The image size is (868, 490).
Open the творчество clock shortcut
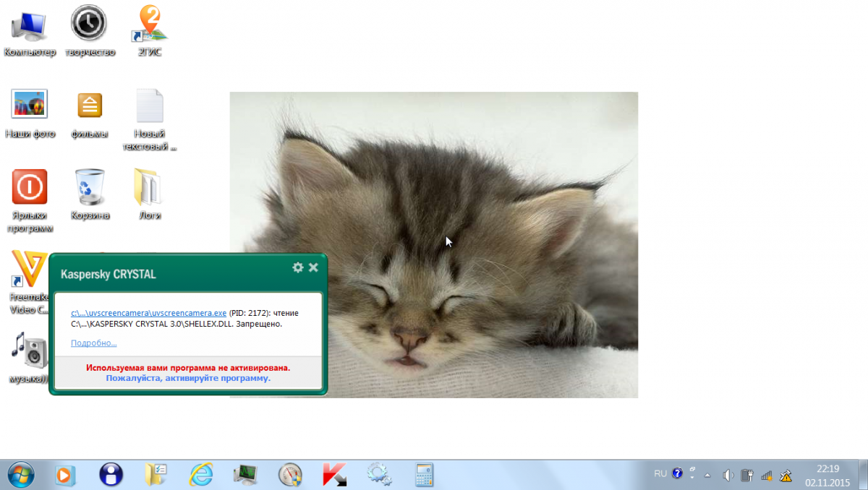tap(90, 32)
